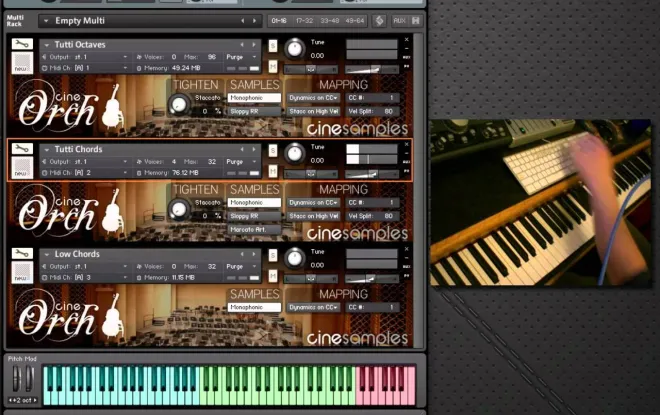Viewport: 660px width, 415px height.
Task: Go to the previous multi preset
Action: (242, 21)
